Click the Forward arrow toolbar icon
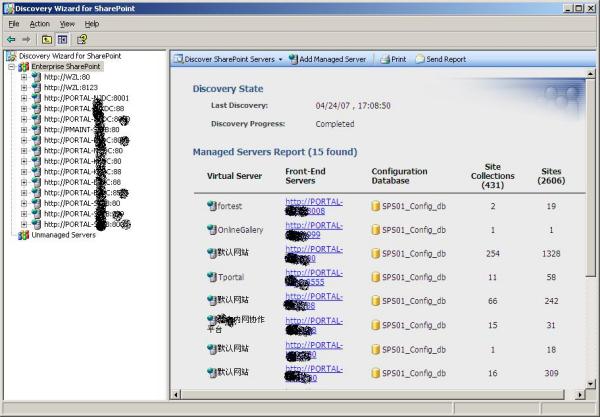The width and height of the screenshot is (600, 417). pyautogui.click(x=26, y=39)
